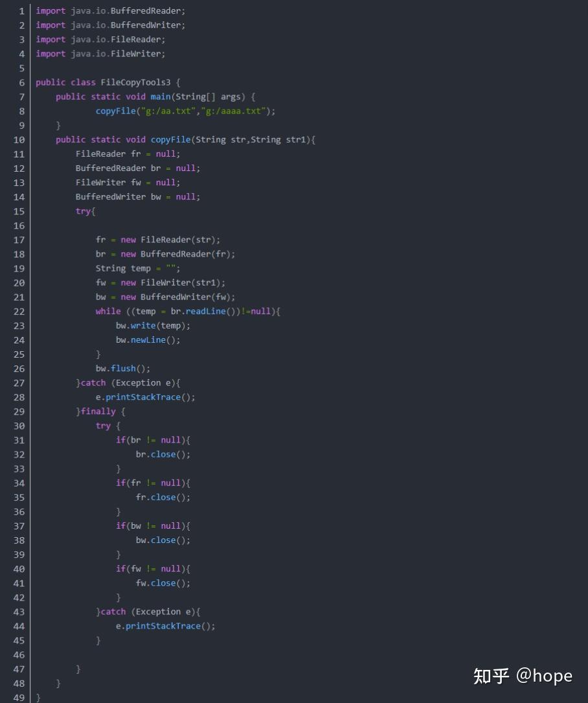
Task: Click line number 49 in the gutter
Action: point(19,698)
